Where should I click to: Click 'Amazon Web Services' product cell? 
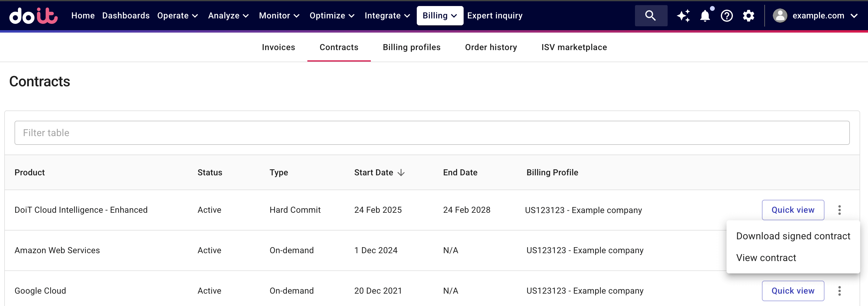tap(57, 250)
